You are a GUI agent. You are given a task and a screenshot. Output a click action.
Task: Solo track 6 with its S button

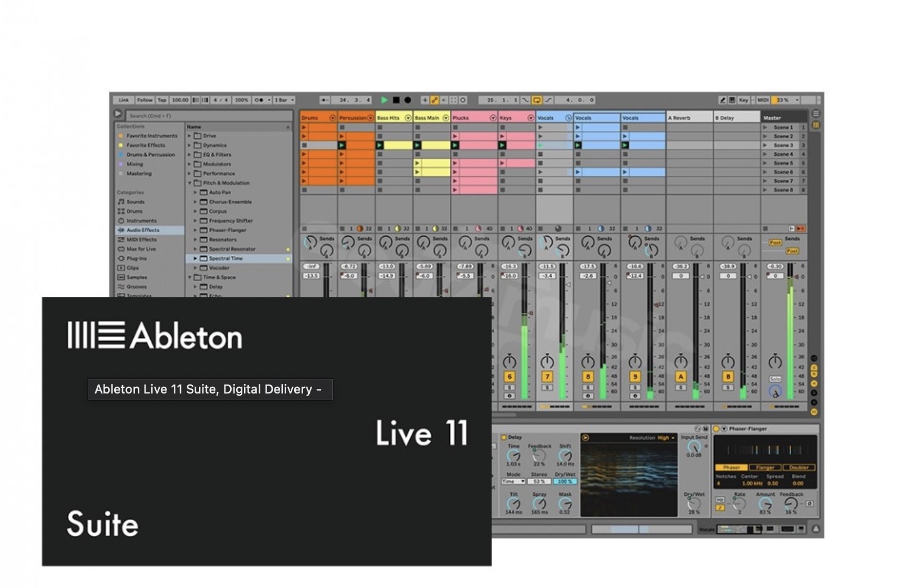(509, 387)
